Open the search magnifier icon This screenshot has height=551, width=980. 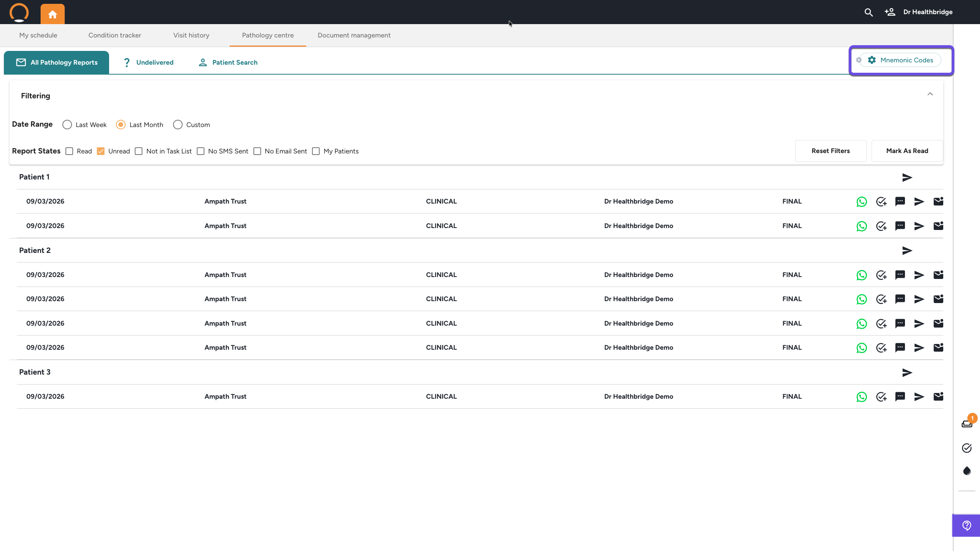click(x=868, y=12)
